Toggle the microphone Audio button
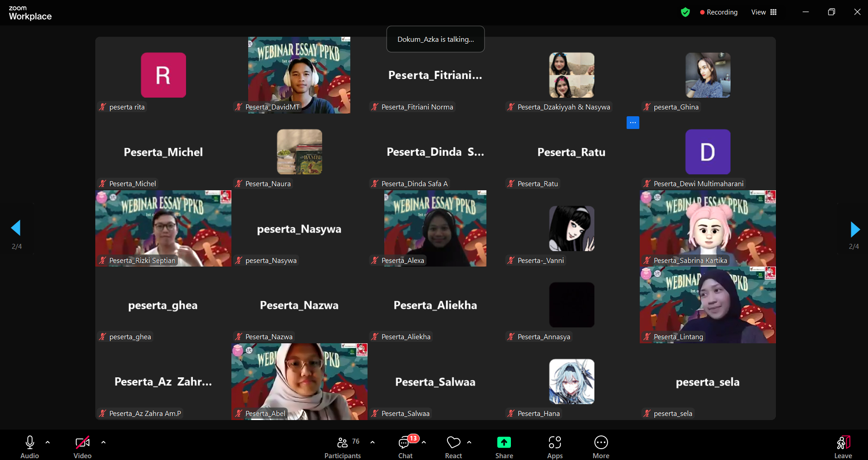 click(x=30, y=447)
